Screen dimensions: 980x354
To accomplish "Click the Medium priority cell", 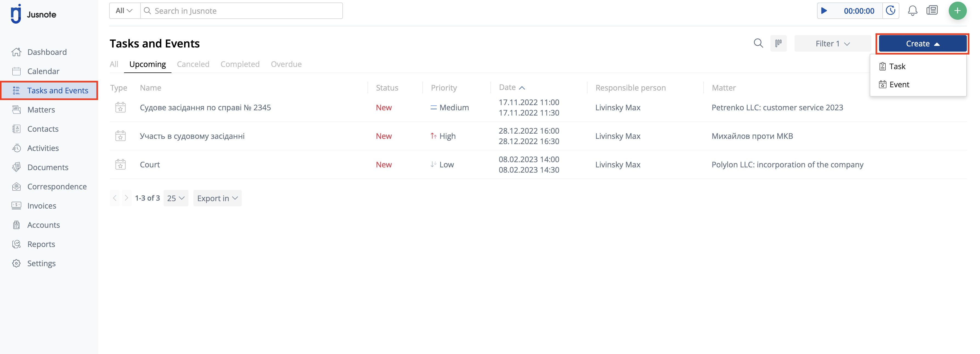I will (449, 107).
